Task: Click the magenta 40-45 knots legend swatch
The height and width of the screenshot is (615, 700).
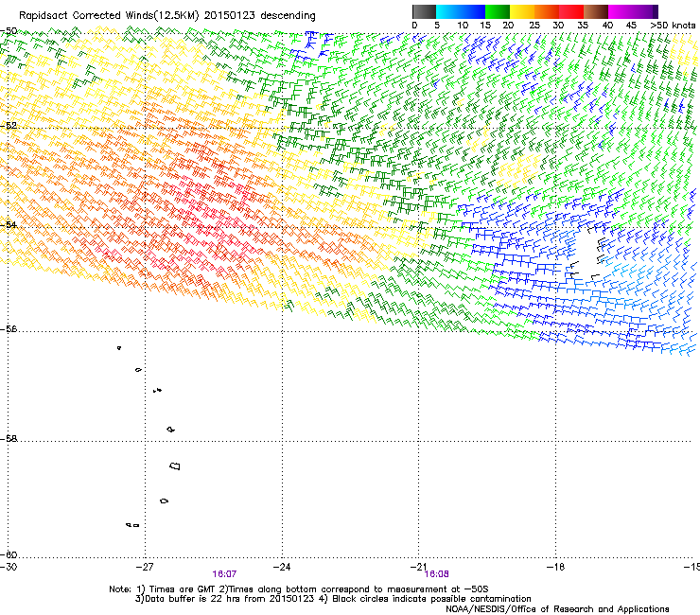Action: tap(621, 11)
